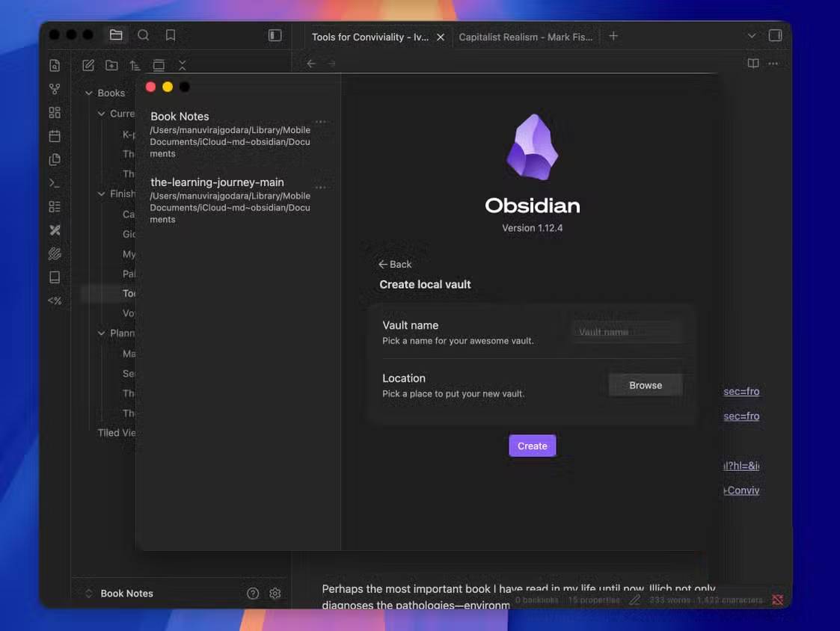Viewport: 840px width, 631px height.
Task: Open Settings gear icon
Action: pyautogui.click(x=275, y=594)
